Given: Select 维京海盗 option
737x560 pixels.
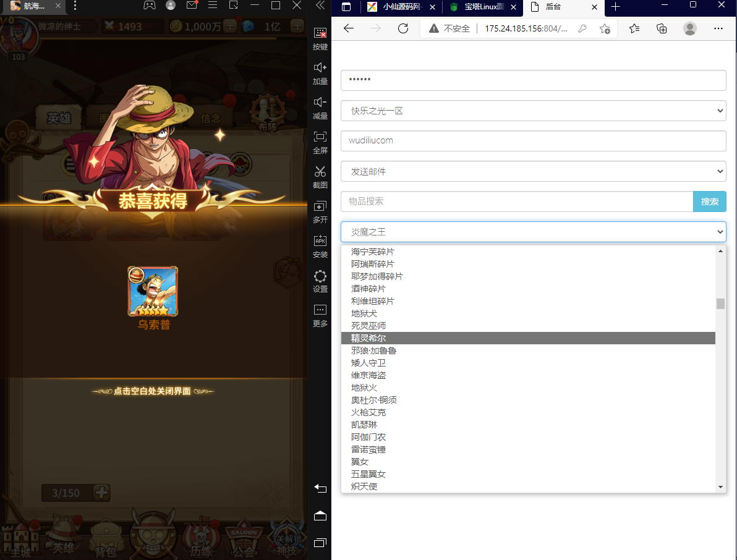Looking at the screenshot, I should (x=528, y=375).
